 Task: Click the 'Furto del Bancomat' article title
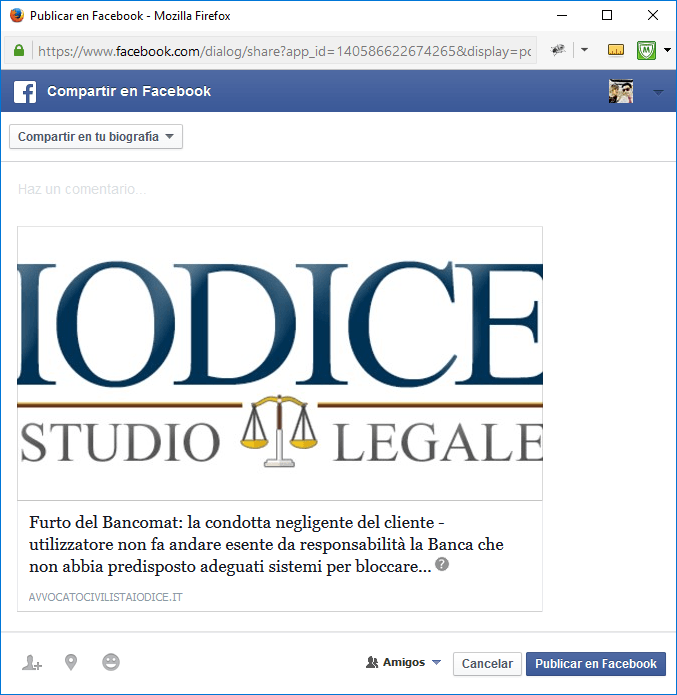266,544
